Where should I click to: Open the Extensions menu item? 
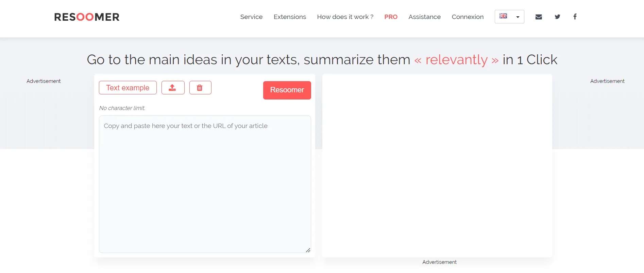click(x=290, y=17)
